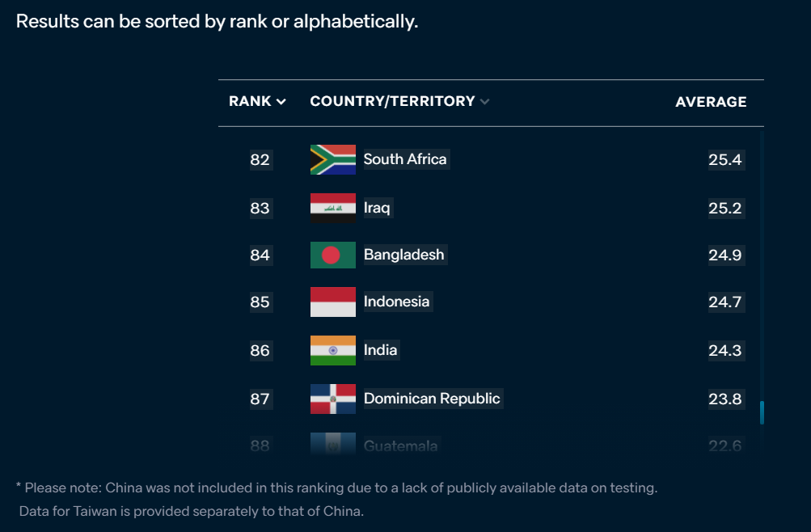The width and height of the screenshot is (811, 532).
Task: Sort alphabetically via Country/Territory chevron
Action: [484, 102]
